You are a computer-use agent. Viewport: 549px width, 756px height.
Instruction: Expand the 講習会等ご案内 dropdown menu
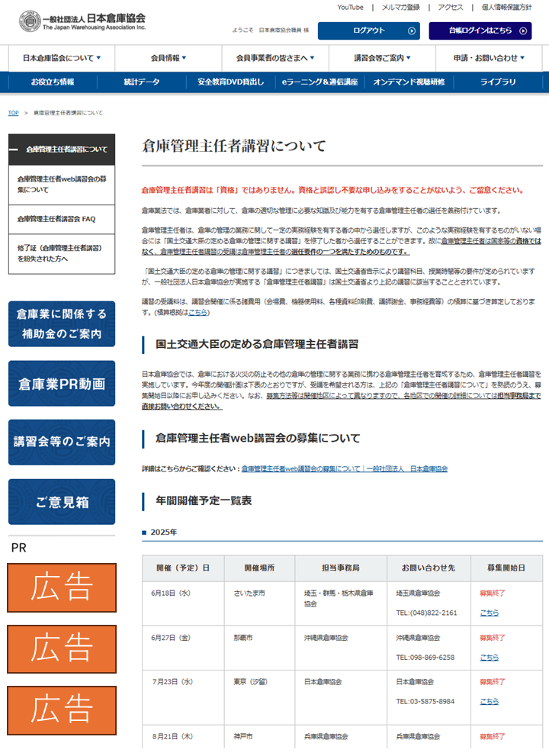click(x=382, y=58)
